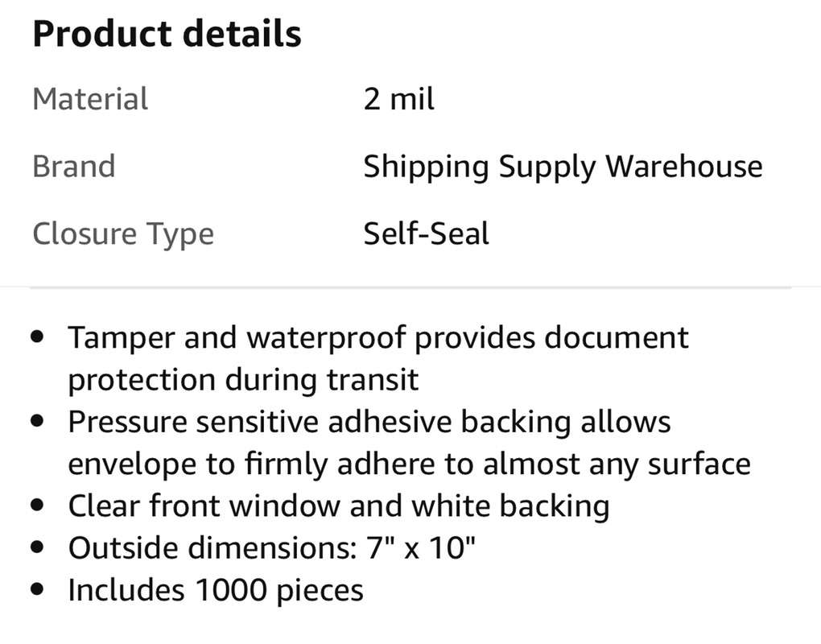Click the bullet dot before Outside dimensions

point(37,548)
